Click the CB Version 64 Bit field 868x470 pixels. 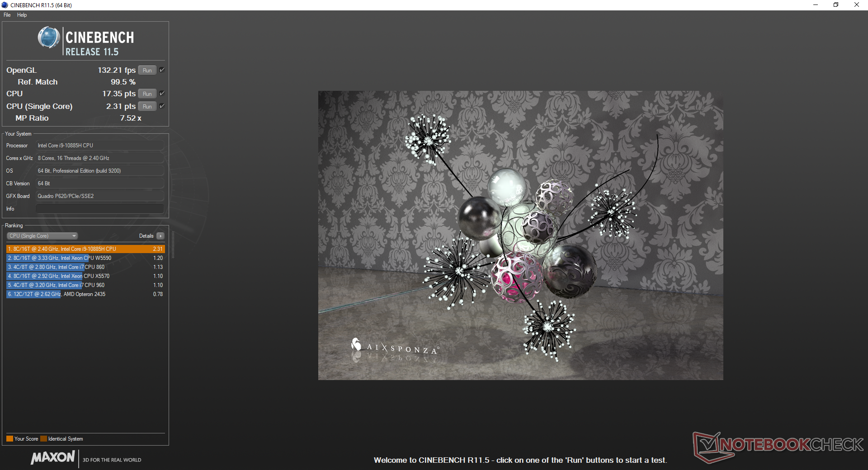pos(100,183)
